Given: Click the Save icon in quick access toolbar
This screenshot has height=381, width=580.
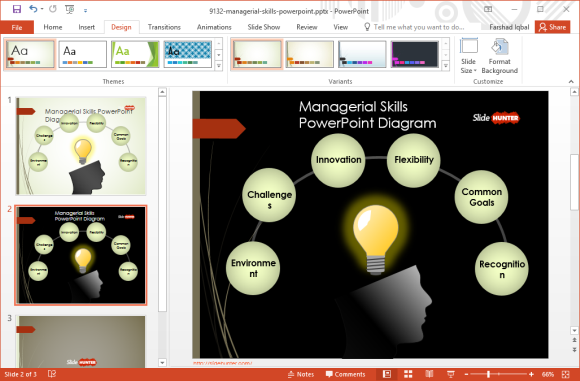Looking at the screenshot, I should (17, 9).
